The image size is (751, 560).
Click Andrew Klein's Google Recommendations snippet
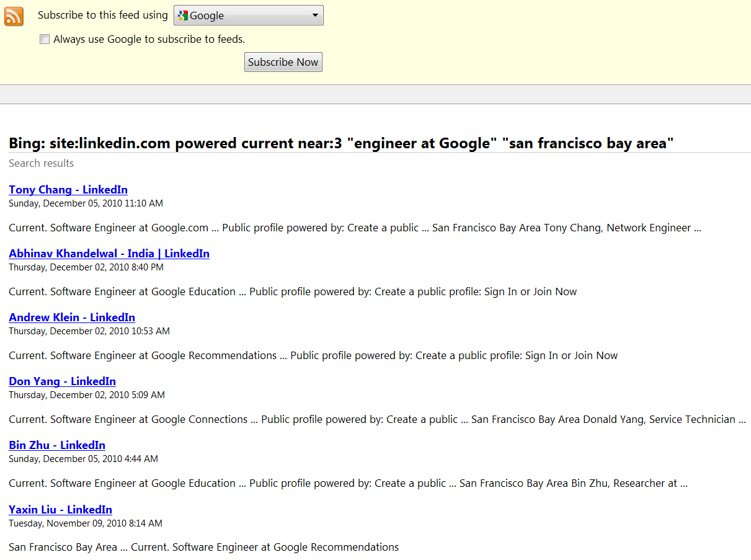(x=313, y=355)
